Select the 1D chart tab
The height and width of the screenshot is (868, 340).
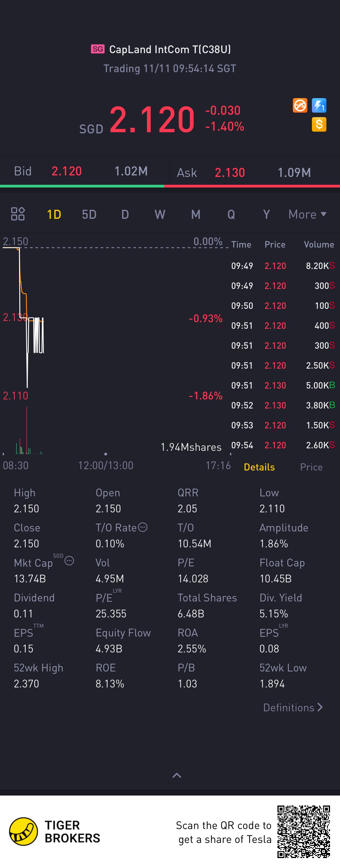pyautogui.click(x=54, y=214)
